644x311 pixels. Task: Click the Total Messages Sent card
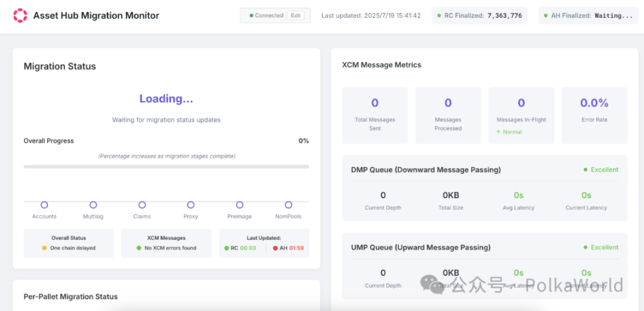375,115
